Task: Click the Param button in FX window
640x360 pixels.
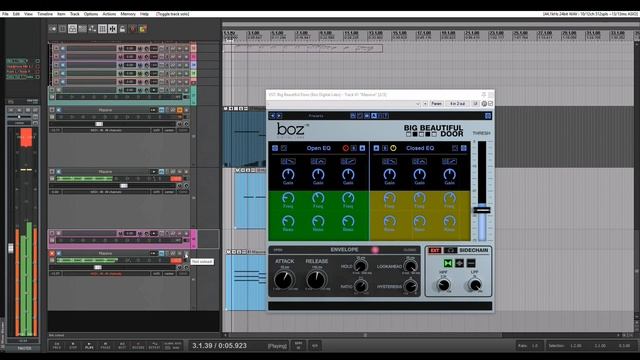Action: [436, 104]
